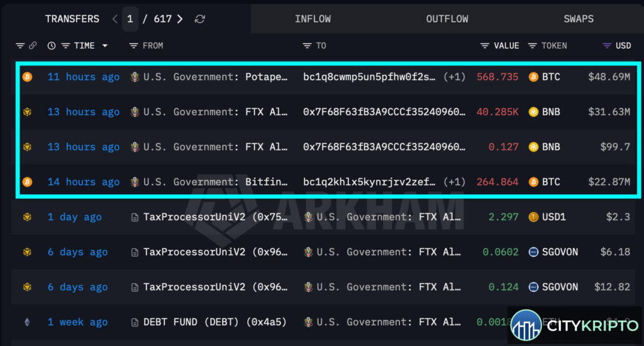Switch to the SWAPS tab
Viewport: 644px width, 346px height.
pyautogui.click(x=579, y=19)
